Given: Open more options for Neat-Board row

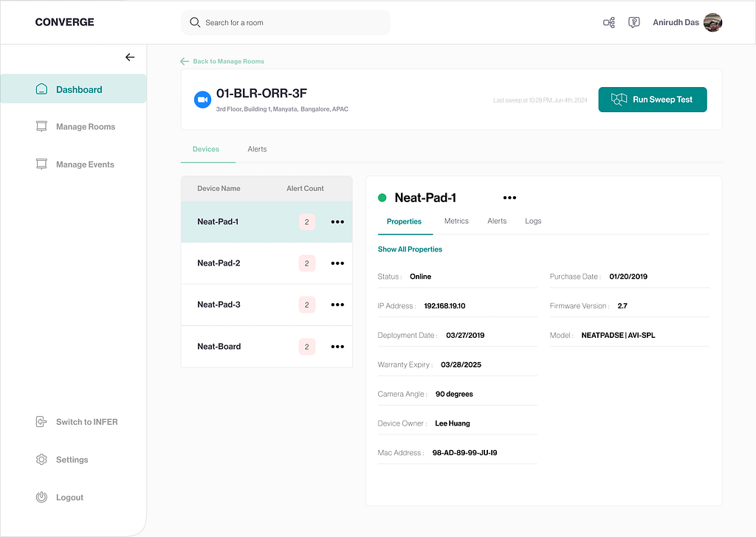Looking at the screenshot, I should [x=337, y=347].
